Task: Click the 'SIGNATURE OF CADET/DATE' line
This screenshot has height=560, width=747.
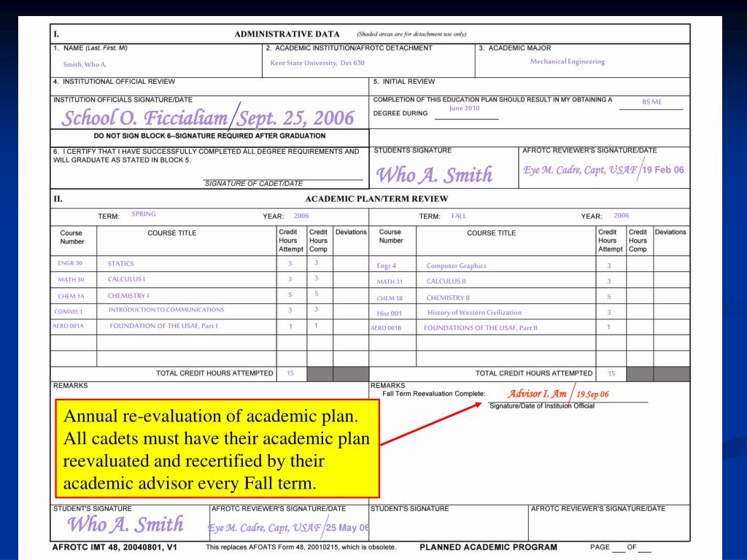Action: point(253,183)
